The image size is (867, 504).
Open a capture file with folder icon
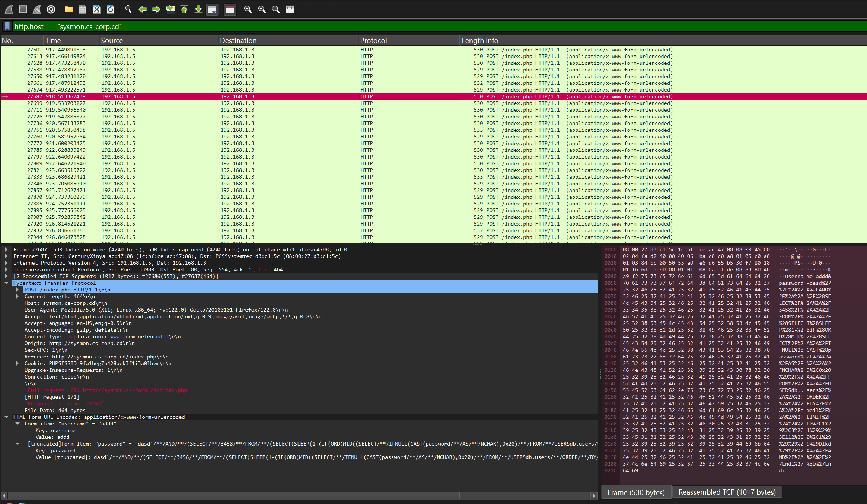coord(68,9)
